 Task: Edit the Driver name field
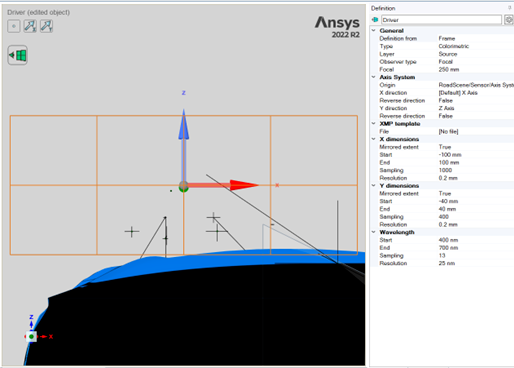click(441, 20)
